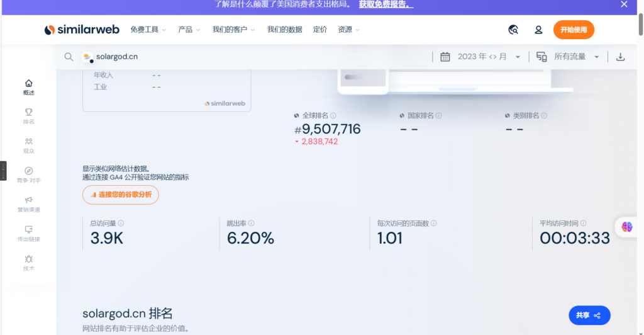This screenshot has height=335, width=644.
Task: Open the 2023 年 date range dropdown
Action: (489, 57)
